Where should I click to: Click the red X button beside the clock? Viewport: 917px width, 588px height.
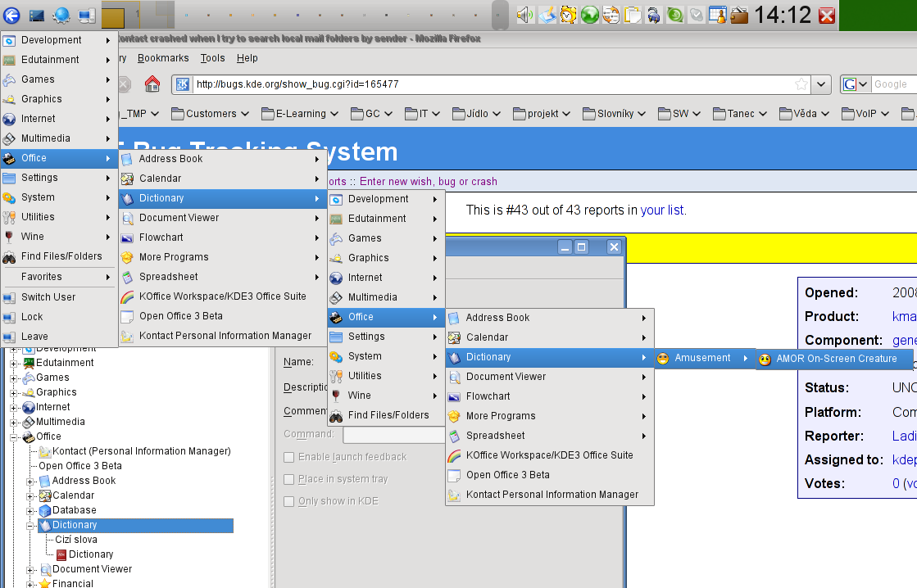click(826, 16)
